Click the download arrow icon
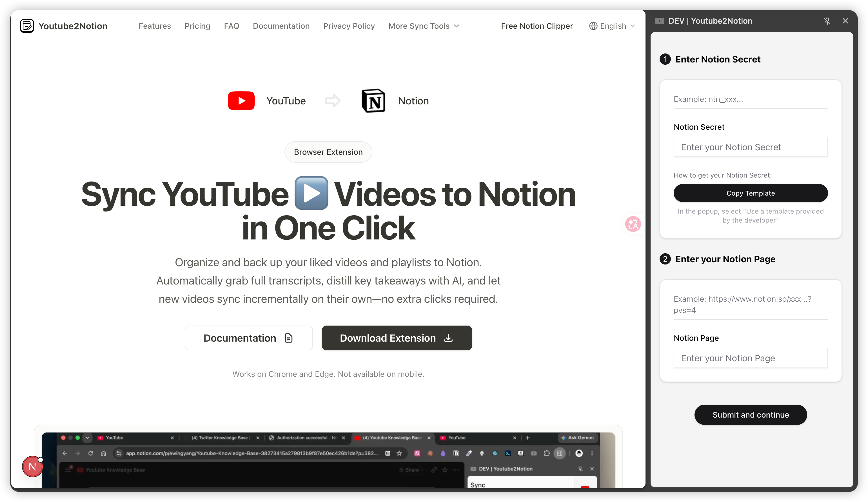The height and width of the screenshot is (502, 868). pos(448,338)
